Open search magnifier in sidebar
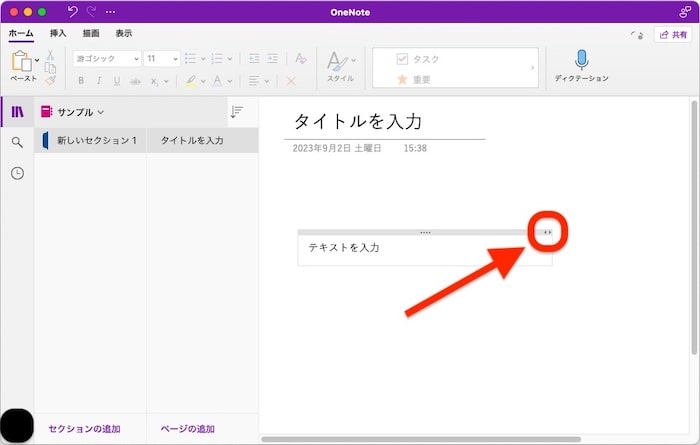The image size is (700, 445). click(x=17, y=142)
